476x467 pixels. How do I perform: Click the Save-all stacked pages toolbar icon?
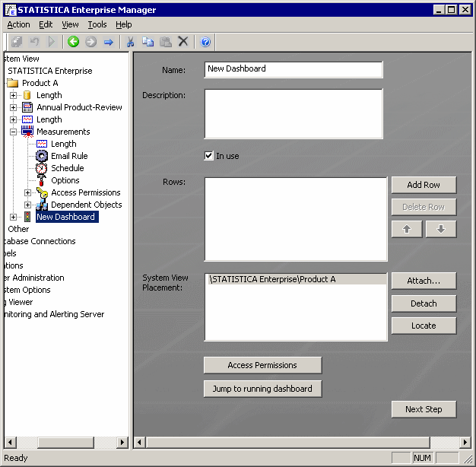[17, 42]
